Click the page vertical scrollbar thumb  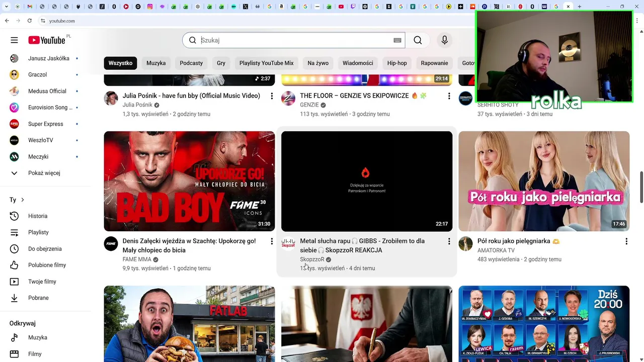(641, 187)
